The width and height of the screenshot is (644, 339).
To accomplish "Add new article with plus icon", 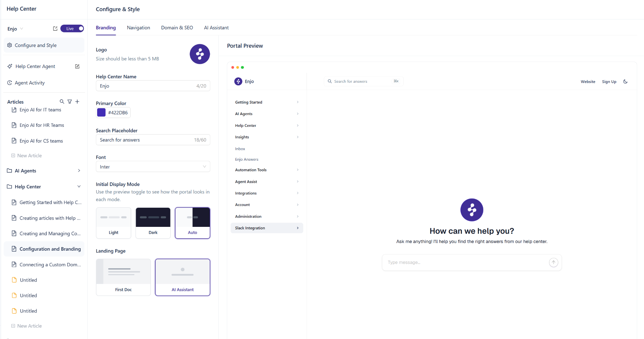I will 77,101.
